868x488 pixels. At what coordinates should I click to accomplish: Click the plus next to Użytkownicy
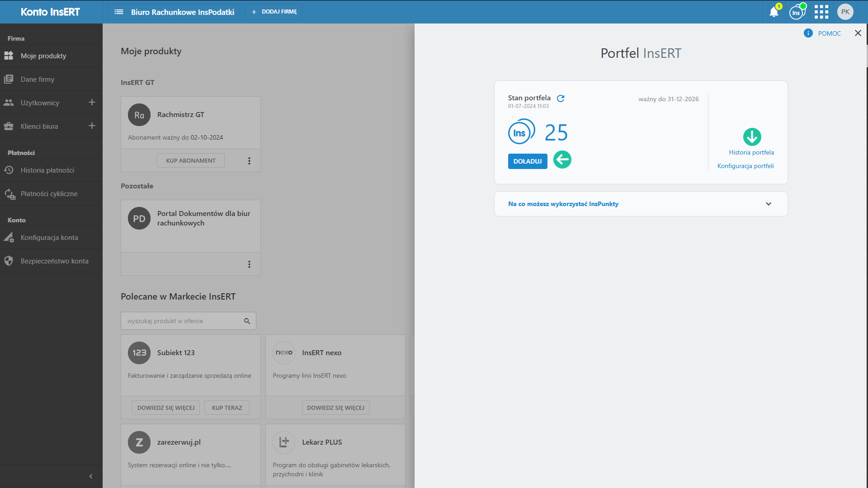click(x=92, y=103)
